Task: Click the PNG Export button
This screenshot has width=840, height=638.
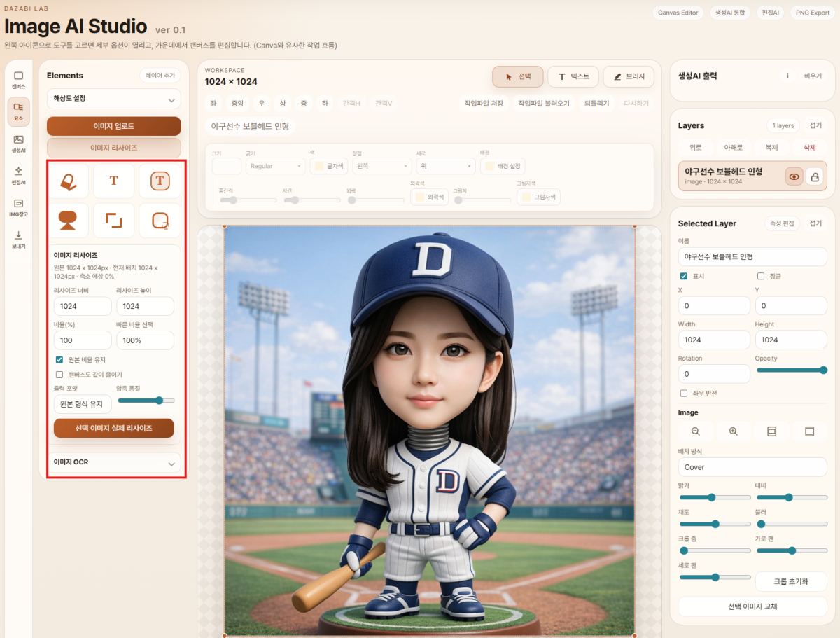Action: [x=811, y=13]
